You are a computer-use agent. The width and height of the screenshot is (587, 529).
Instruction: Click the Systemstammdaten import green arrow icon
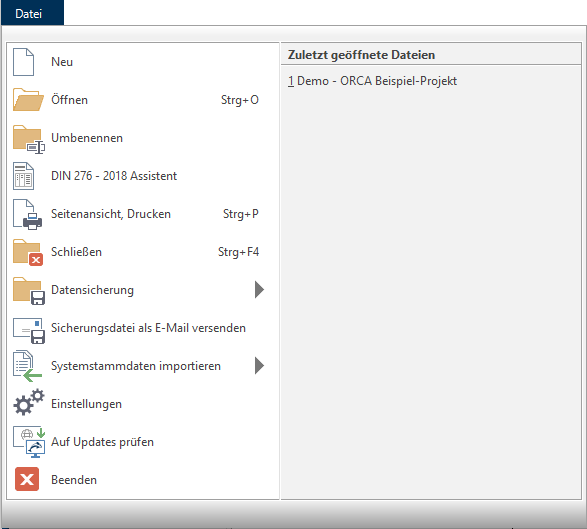(x=27, y=367)
